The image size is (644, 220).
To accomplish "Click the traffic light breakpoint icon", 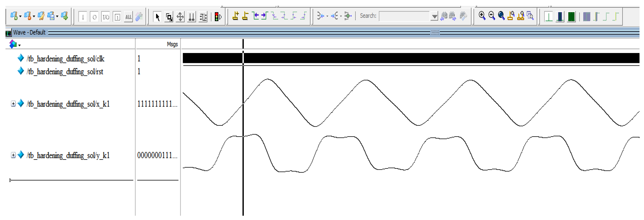I will (218, 17).
